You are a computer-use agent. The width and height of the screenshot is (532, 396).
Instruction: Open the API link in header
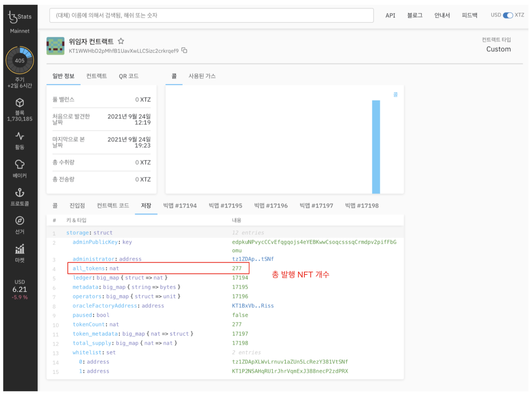point(390,15)
